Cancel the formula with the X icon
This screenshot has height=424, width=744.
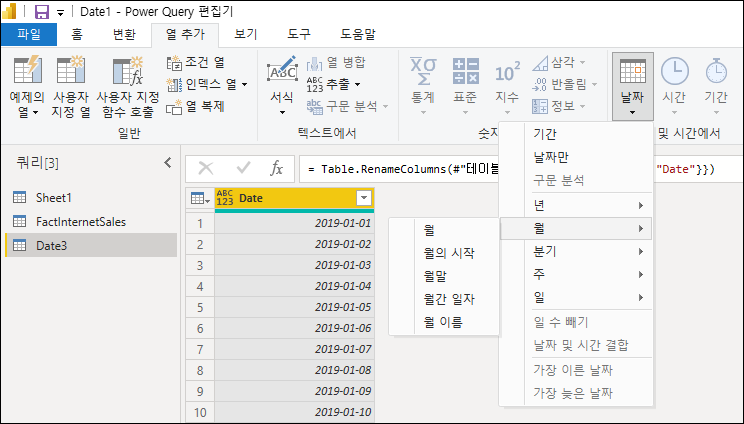point(206,168)
